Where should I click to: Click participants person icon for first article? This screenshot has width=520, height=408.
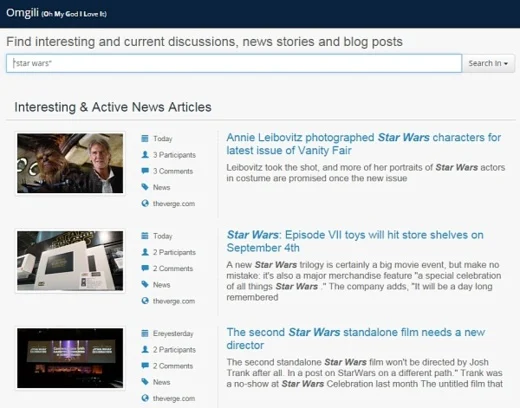click(145, 155)
